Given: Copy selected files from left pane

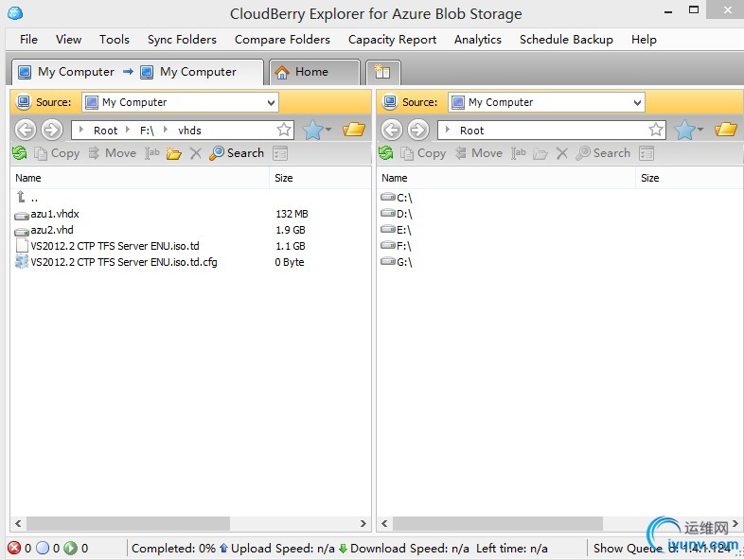Looking at the screenshot, I should 57,153.
